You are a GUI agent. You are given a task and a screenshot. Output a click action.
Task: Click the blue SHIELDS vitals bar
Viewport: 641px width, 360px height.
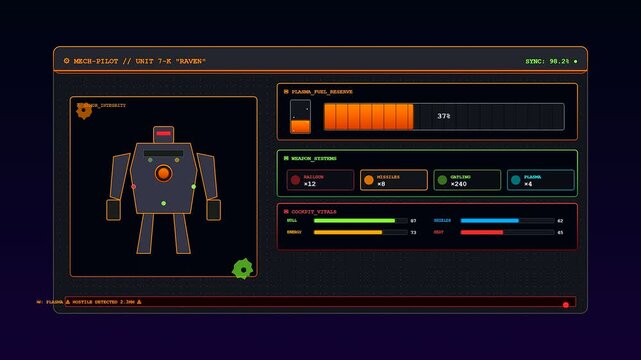(x=507, y=221)
